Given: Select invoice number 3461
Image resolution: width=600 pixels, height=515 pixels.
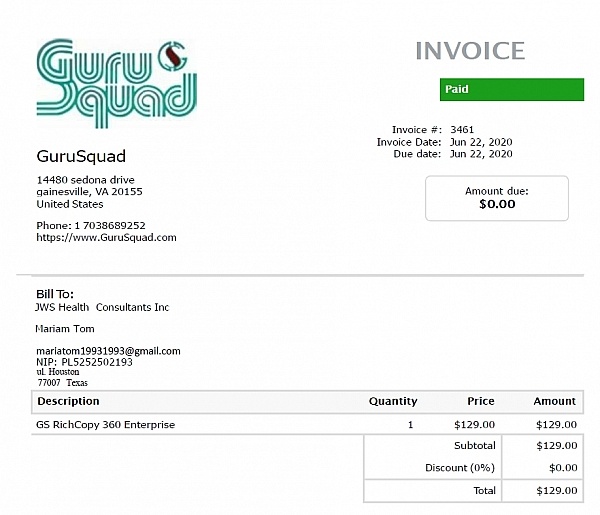Looking at the screenshot, I should pyautogui.click(x=462, y=130).
